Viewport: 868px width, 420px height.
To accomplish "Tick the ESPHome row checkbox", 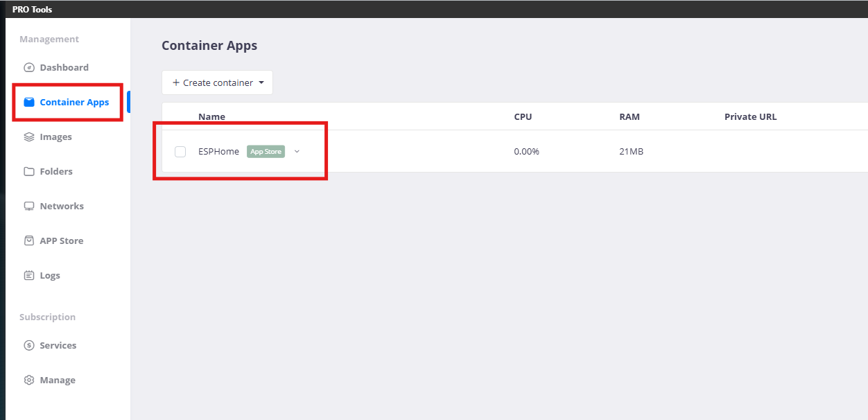I will pyautogui.click(x=180, y=151).
